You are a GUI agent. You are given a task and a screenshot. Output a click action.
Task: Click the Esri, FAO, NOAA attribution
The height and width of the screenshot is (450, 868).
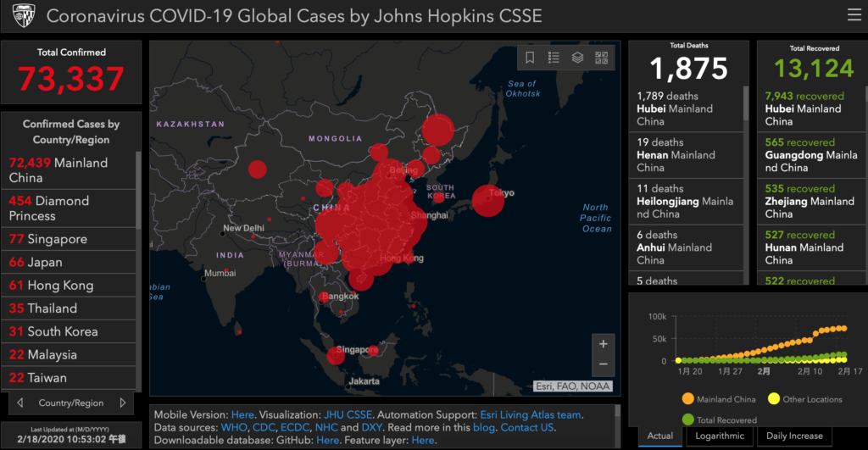[573, 386]
